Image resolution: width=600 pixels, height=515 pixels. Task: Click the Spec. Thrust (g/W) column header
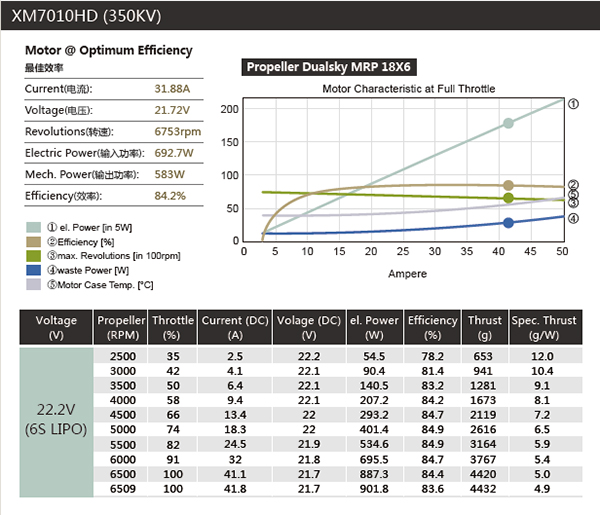tap(544, 327)
